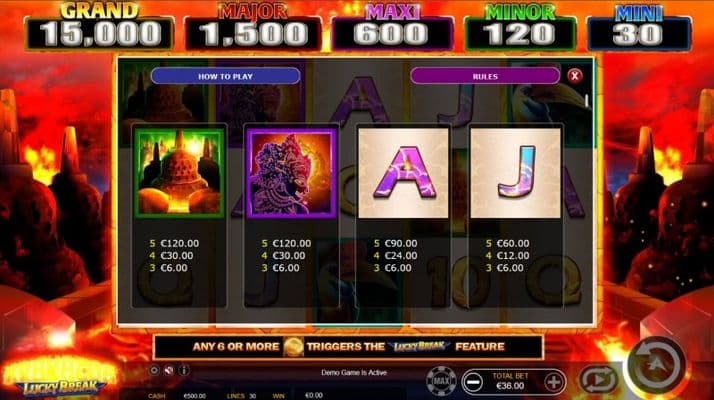Increase total bet with plus button
This screenshot has width=714, height=400.
pyautogui.click(x=553, y=382)
